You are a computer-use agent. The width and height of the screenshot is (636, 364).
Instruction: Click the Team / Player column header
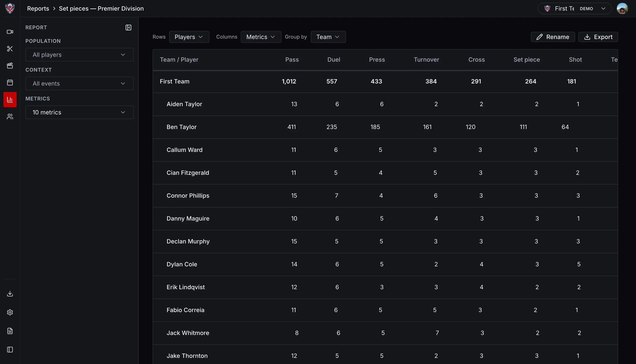tap(179, 60)
